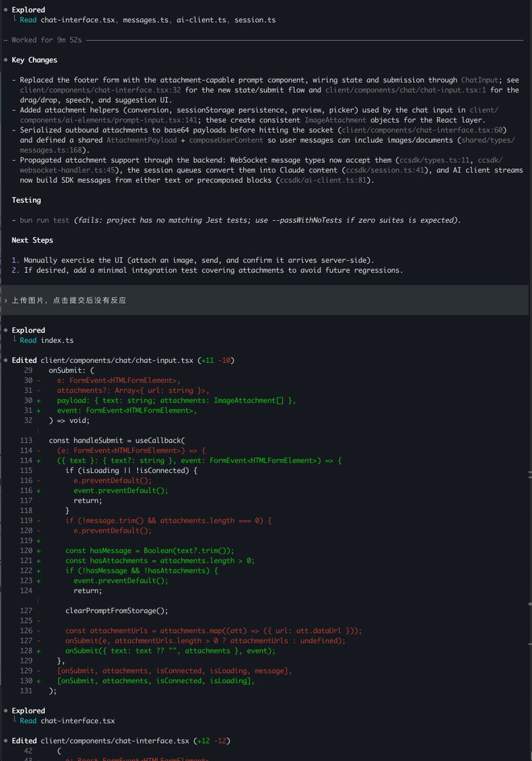Image resolution: width=532 pixels, height=761 pixels.
Task: Click the '(+12 -12)' change count
Action: tap(213, 741)
